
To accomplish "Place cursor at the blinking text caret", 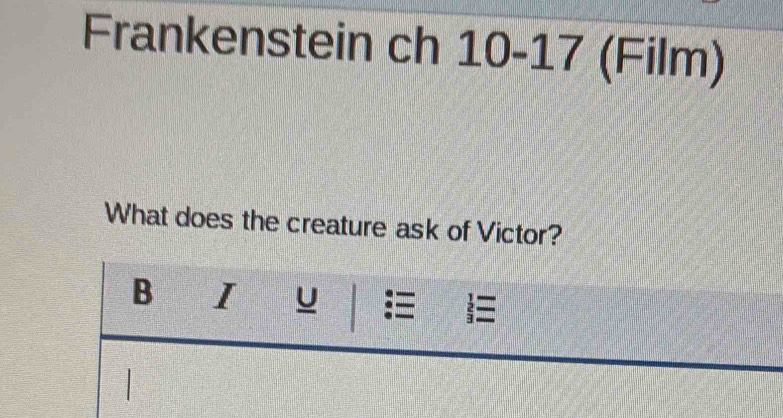I will point(129,384).
